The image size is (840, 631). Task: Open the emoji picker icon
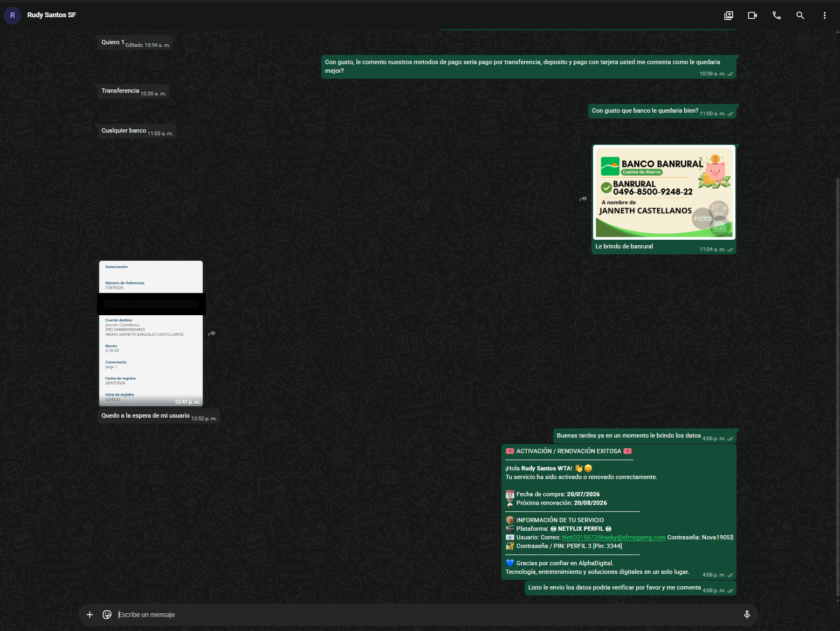pyautogui.click(x=107, y=614)
